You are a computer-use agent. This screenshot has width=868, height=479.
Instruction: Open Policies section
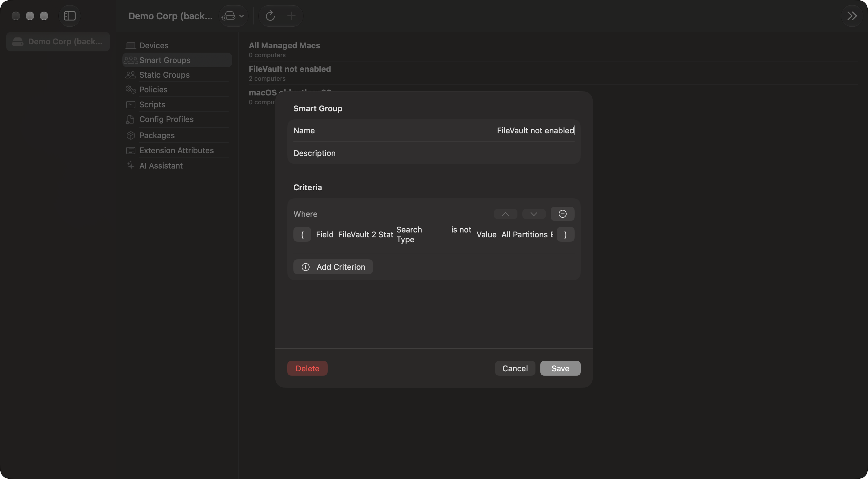click(x=177, y=89)
